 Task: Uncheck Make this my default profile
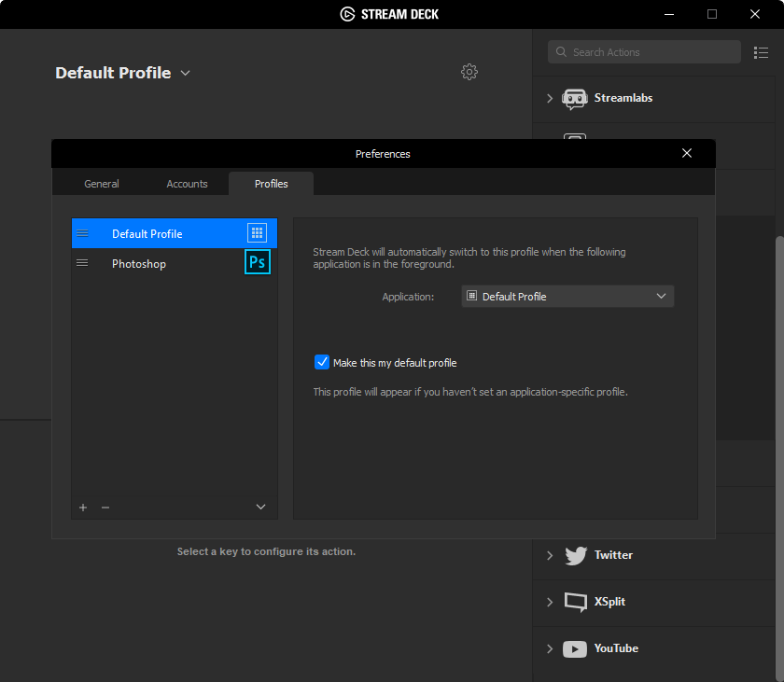click(322, 362)
